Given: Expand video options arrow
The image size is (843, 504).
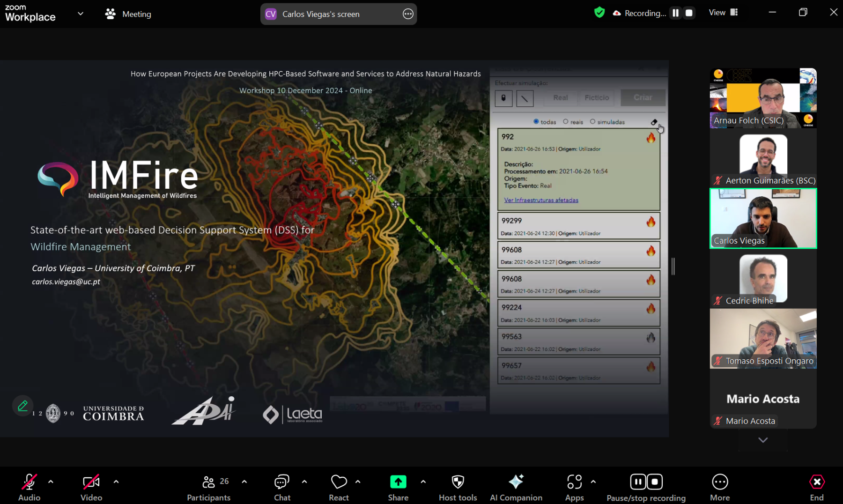Looking at the screenshot, I should click(116, 482).
